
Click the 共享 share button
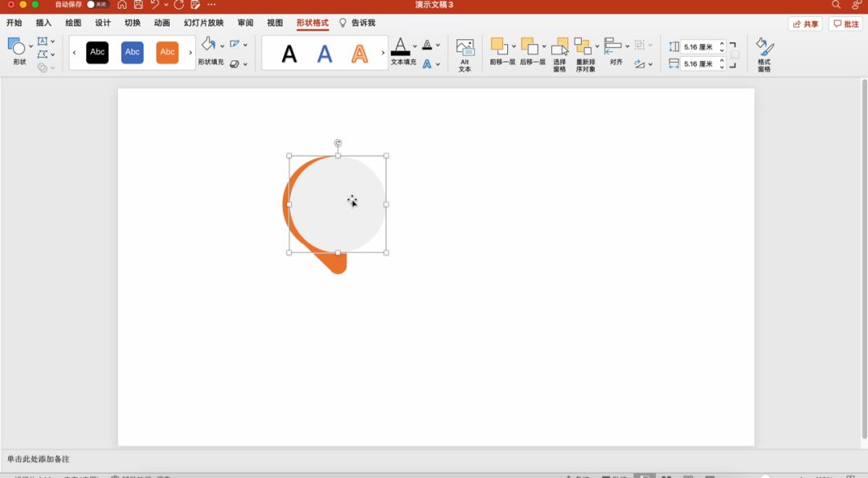coord(805,24)
